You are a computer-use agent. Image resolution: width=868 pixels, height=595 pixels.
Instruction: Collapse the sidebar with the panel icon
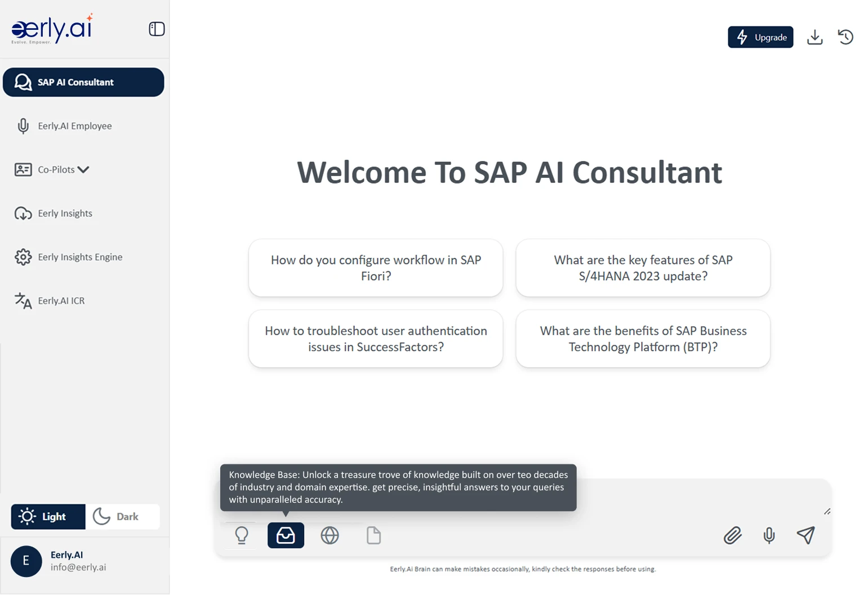tap(156, 29)
